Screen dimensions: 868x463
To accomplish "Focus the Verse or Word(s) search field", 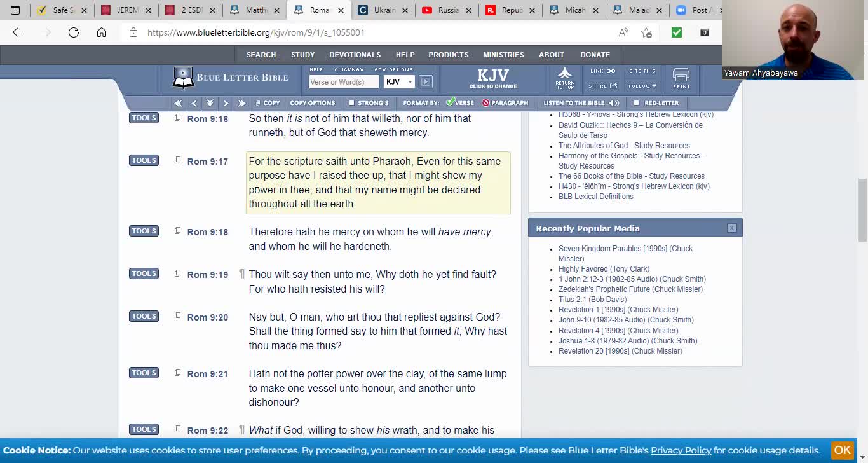I will point(344,82).
